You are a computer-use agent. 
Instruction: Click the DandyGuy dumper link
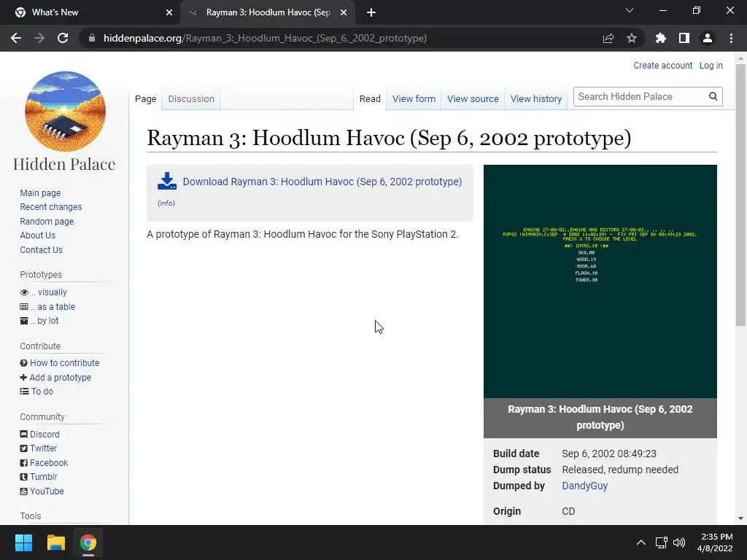[584, 486]
